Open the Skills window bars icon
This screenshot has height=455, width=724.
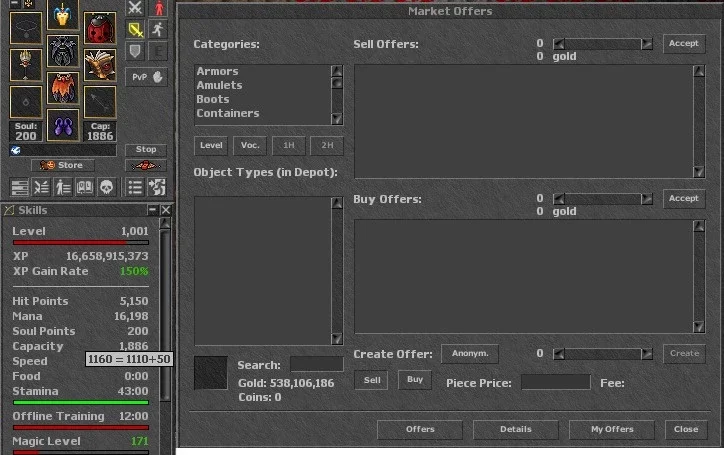coord(20,187)
